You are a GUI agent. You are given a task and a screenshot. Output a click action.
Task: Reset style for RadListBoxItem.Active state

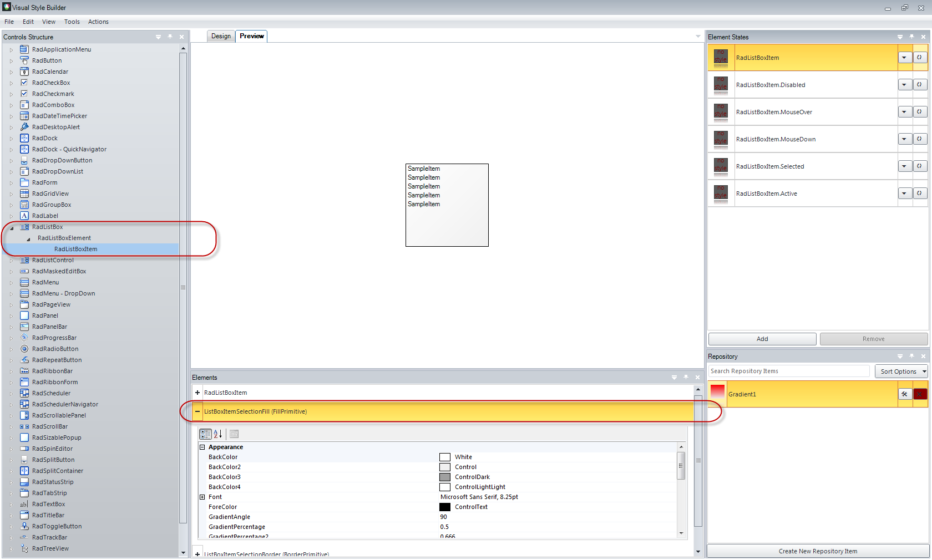click(x=920, y=194)
